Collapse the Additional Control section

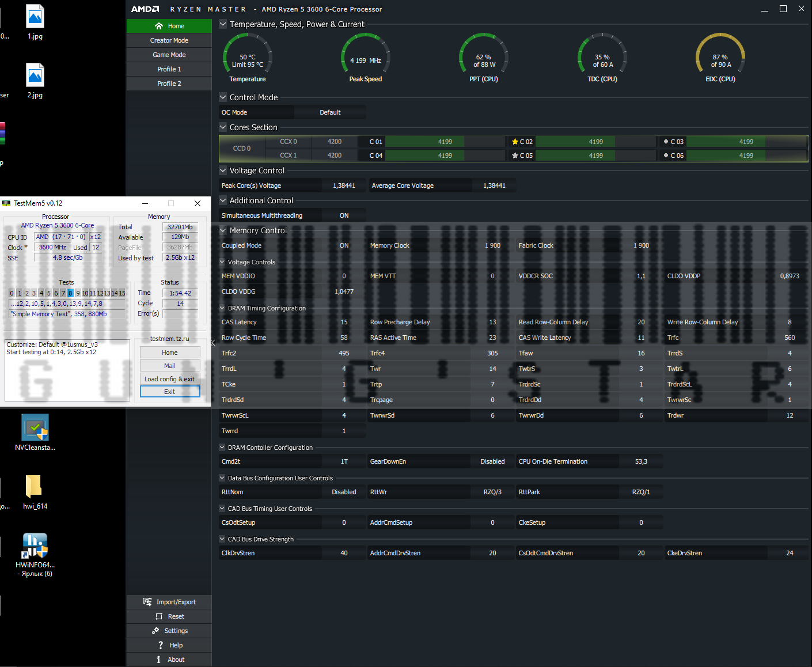click(223, 200)
